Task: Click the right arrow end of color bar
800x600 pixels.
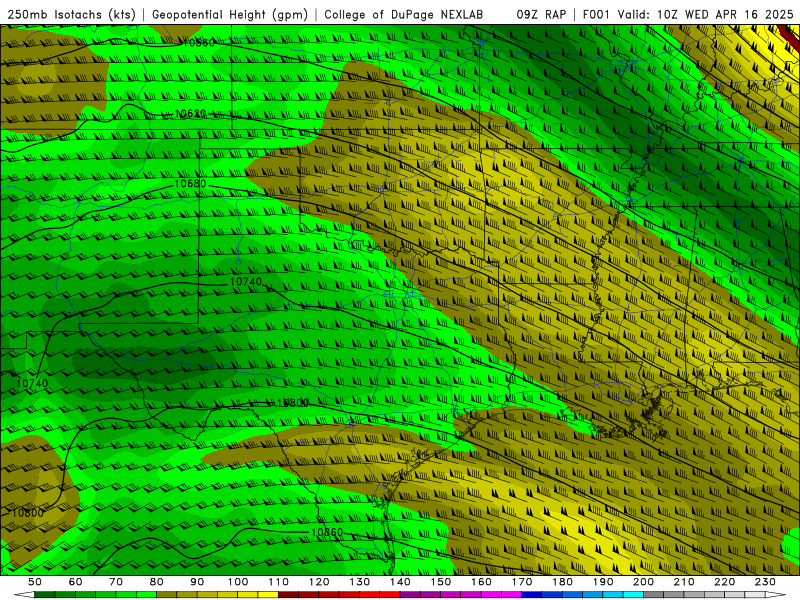Action: pyautogui.click(x=776, y=595)
